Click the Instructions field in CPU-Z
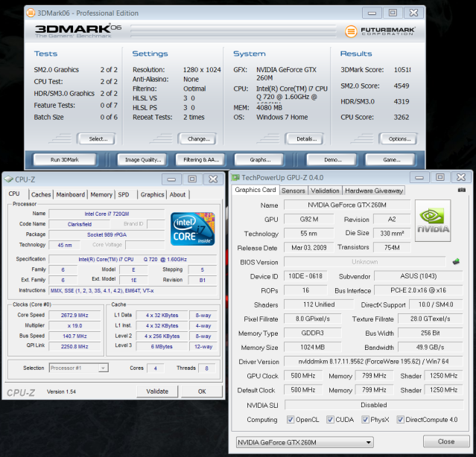Viewport: 476px width, 457px height. point(133,290)
